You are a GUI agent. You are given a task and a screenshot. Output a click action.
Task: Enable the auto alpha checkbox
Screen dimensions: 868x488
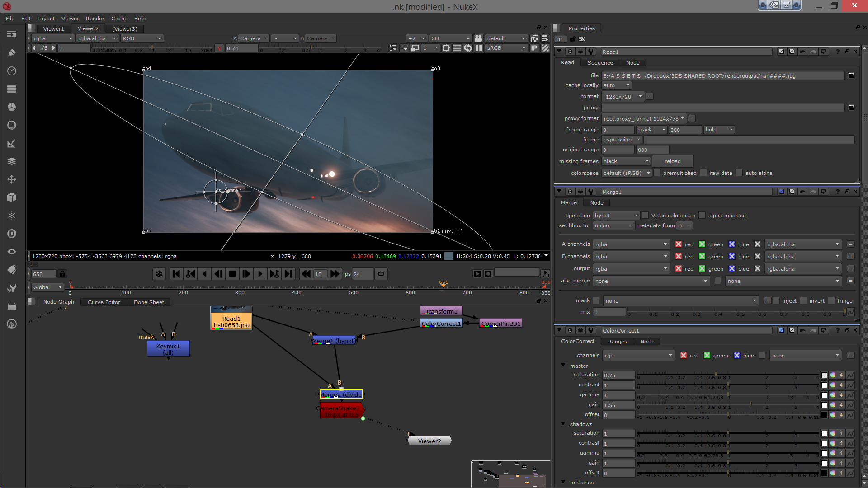click(x=740, y=173)
